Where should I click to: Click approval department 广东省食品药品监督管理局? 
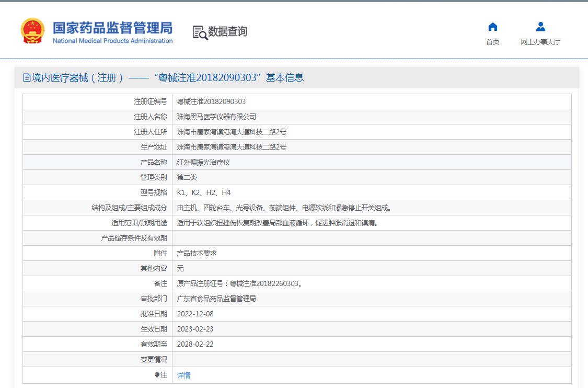click(x=216, y=299)
